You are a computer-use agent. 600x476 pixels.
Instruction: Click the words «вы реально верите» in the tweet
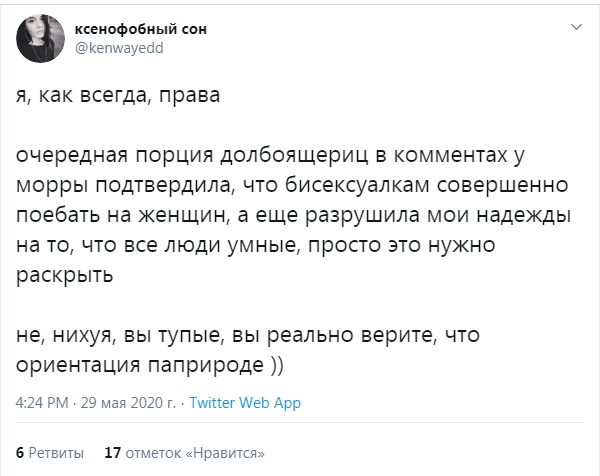tap(335, 335)
